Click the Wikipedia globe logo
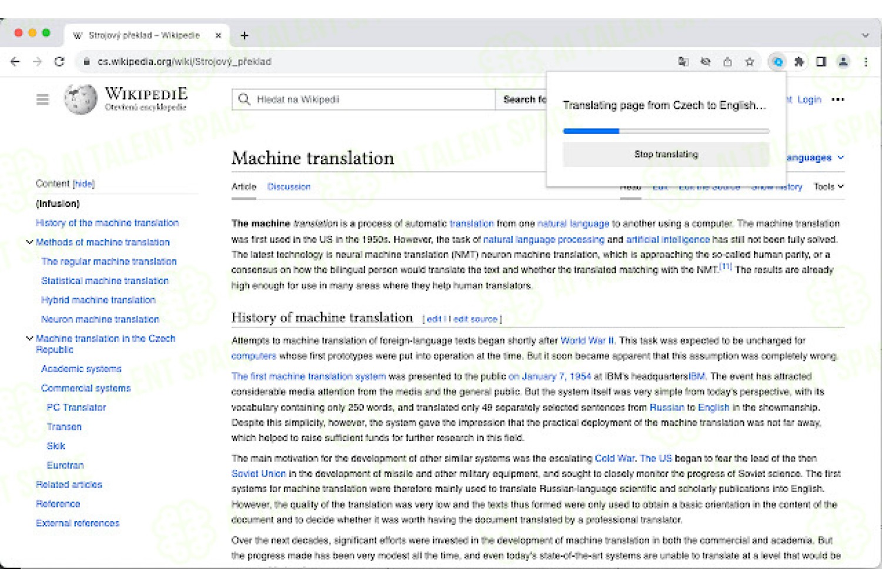882x588 pixels. coord(81,99)
